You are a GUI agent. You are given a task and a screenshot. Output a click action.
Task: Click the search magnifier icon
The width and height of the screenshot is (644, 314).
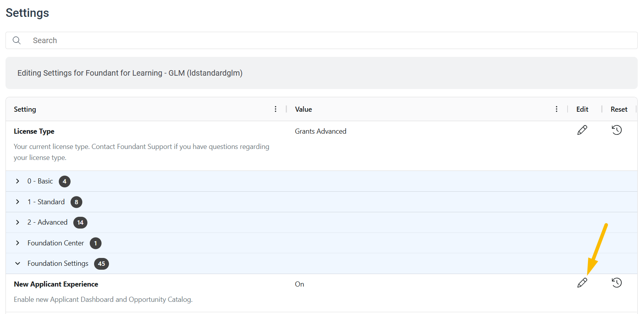pyautogui.click(x=16, y=40)
